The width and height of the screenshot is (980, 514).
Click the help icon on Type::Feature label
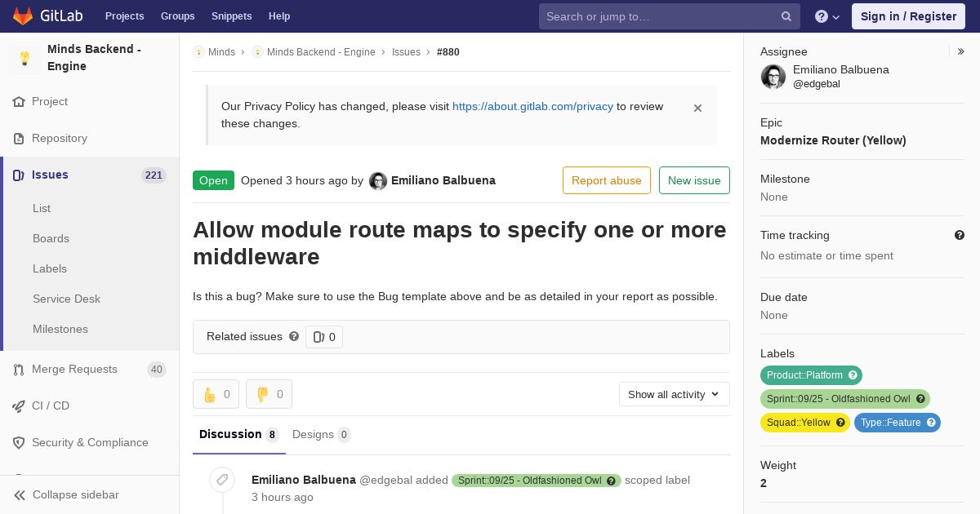point(931,423)
